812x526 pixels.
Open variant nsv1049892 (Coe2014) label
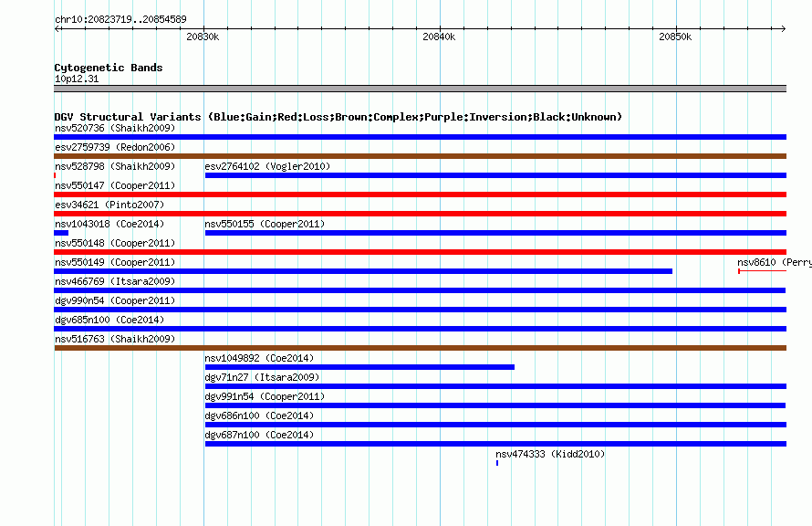(259, 358)
